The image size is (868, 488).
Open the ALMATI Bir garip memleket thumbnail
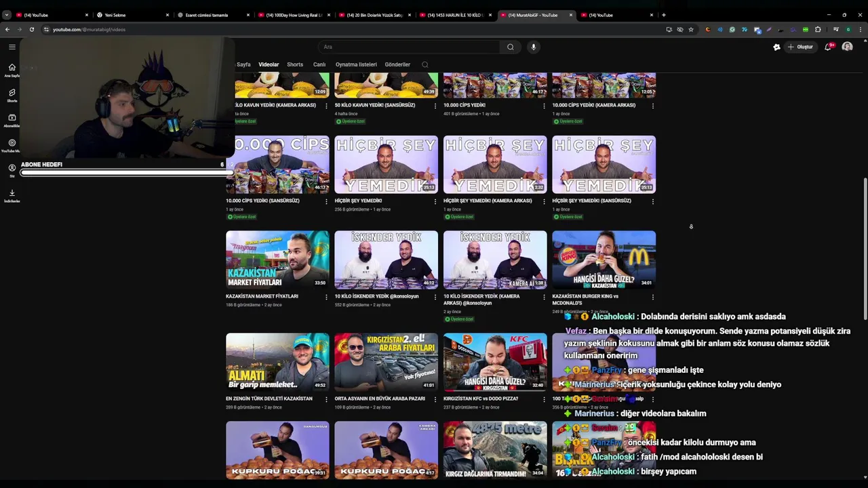(x=277, y=362)
